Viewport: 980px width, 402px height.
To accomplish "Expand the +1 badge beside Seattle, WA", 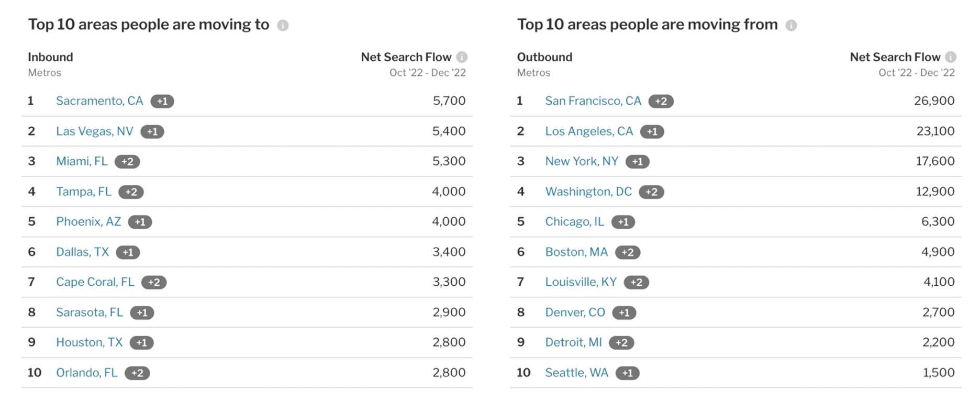I will [x=627, y=373].
